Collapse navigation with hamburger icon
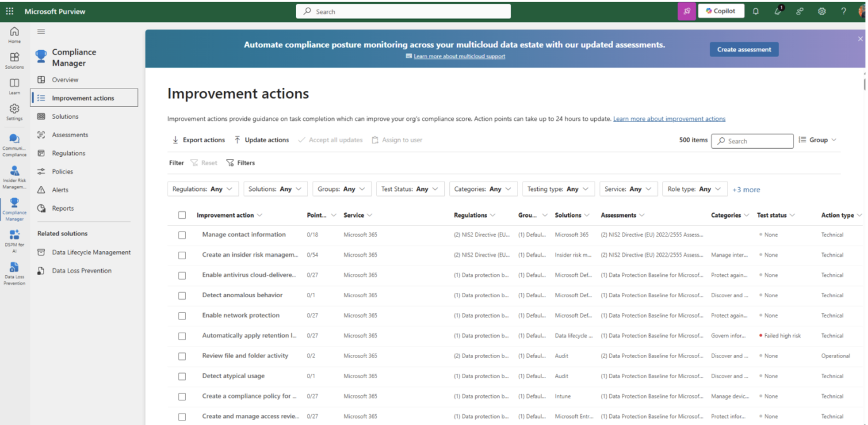Image resolution: width=868 pixels, height=425 pixels. click(41, 32)
